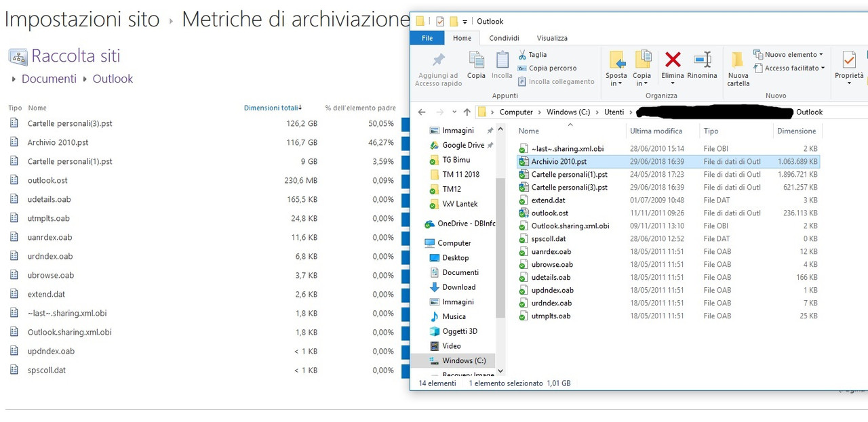This screenshot has width=868, height=422.
Task: Click the Elimina red X icon
Action: tap(673, 60)
